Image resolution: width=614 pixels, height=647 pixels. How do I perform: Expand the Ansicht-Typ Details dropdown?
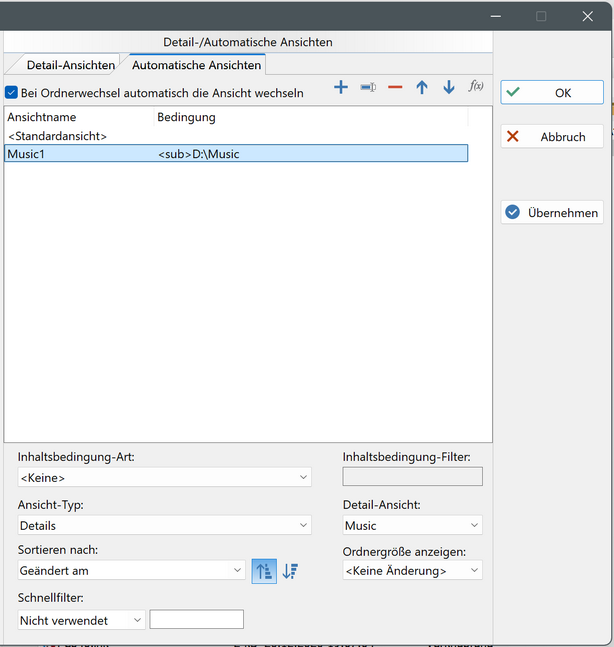[x=164, y=525]
